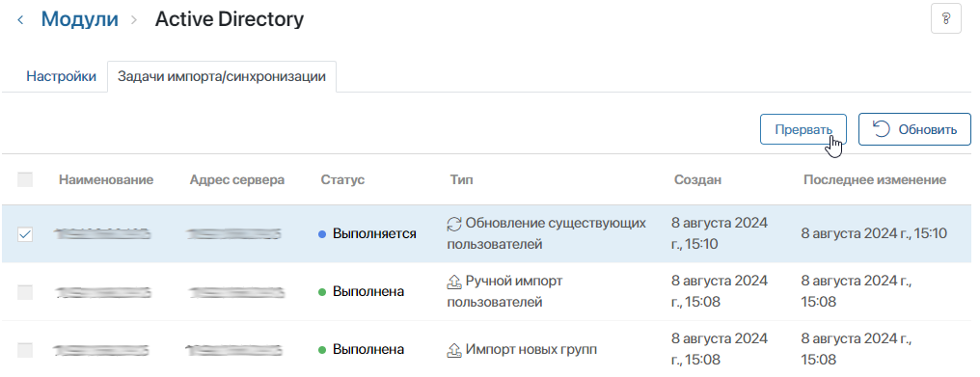The height and width of the screenshot is (377, 980).
Task: Click the Прервать button
Action: [x=803, y=129]
